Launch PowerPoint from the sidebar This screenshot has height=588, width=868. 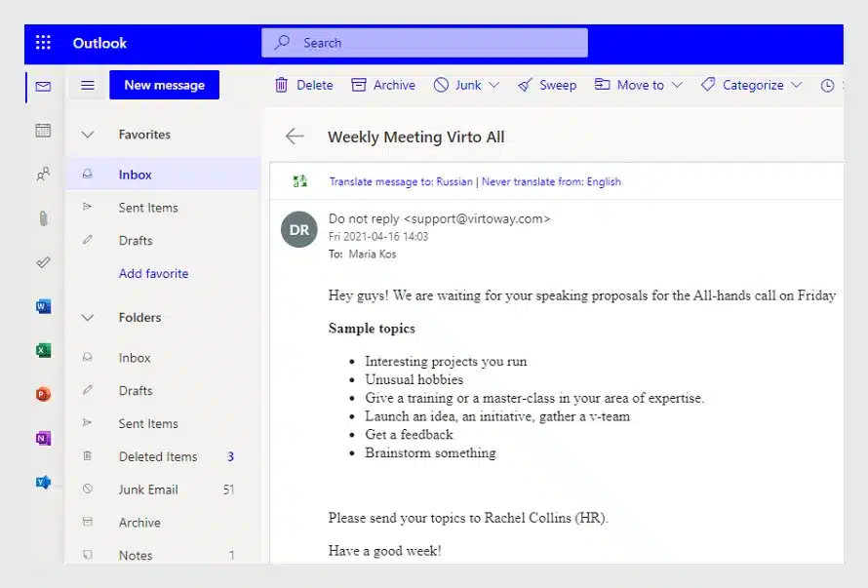43,394
